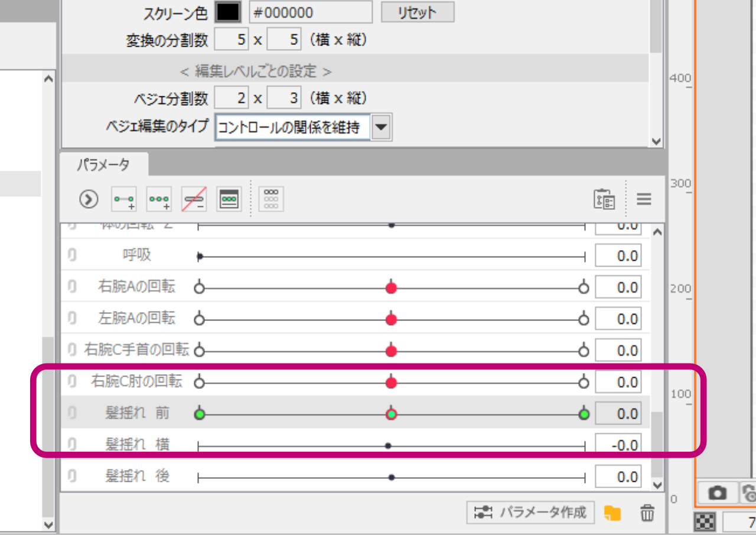
Task: Click the add two keys icon
Action: (124, 200)
